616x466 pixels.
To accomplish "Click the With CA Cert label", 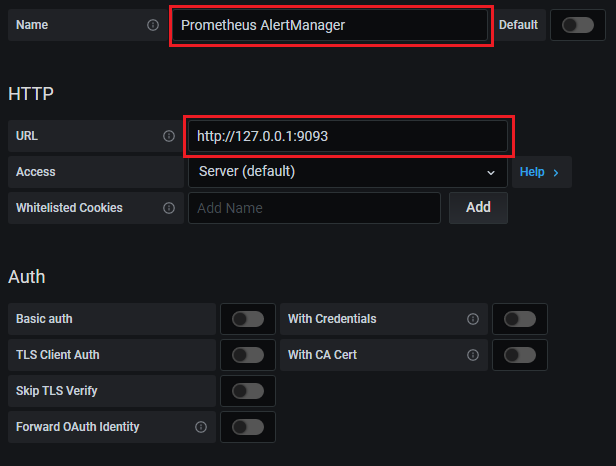I will click(x=322, y=355).
